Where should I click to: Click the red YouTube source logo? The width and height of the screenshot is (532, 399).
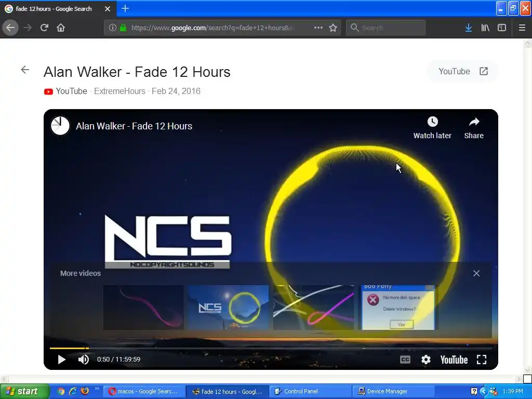point(48,91)
